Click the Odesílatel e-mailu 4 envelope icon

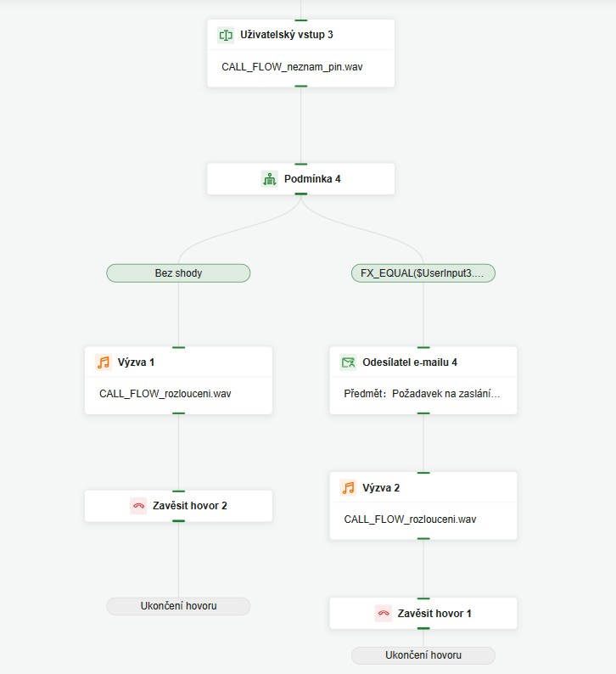(348, 362)
